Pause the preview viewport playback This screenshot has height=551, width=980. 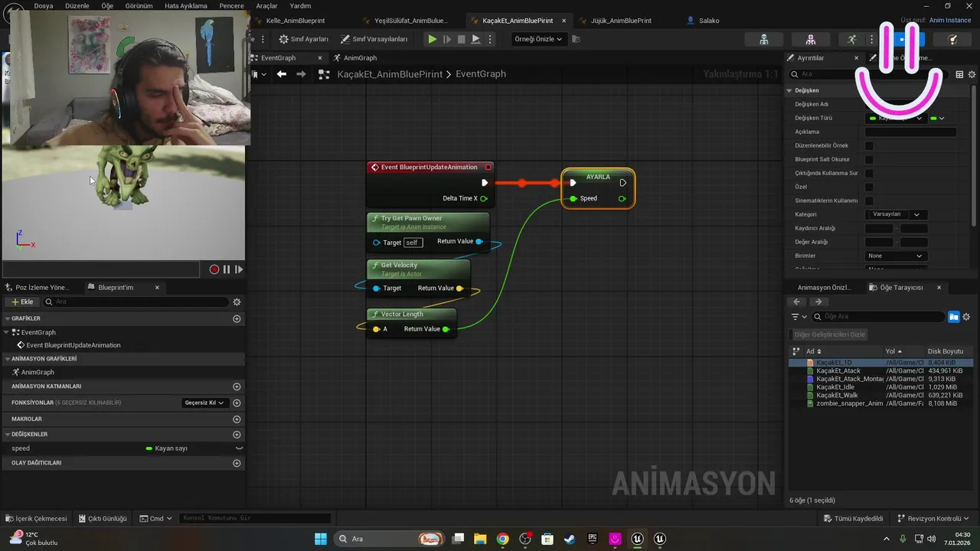227,269
